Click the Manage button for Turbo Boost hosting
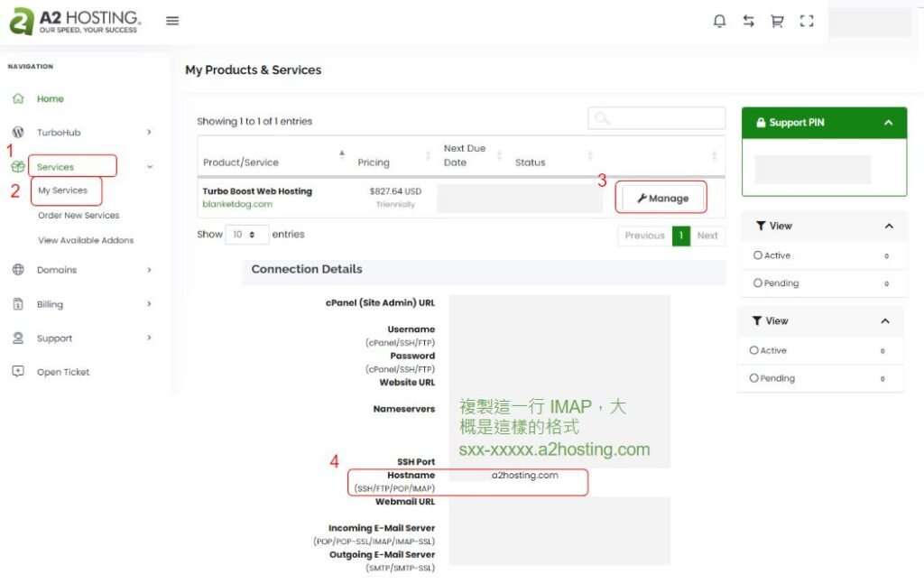The image size is (924, 584). coord(662,198)
